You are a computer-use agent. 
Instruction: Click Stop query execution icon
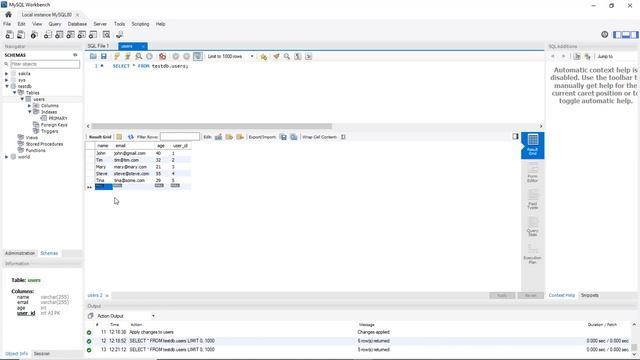pos(149,56)
